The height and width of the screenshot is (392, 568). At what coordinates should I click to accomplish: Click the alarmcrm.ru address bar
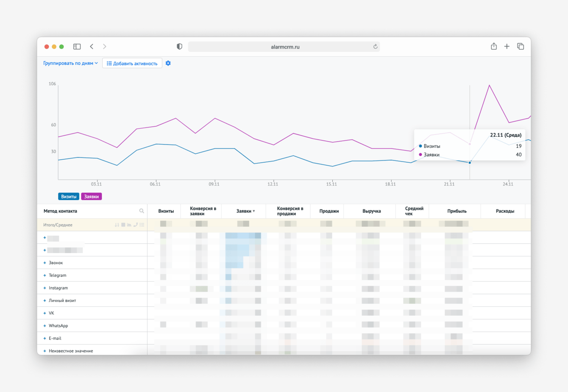[x=284, y=47]
